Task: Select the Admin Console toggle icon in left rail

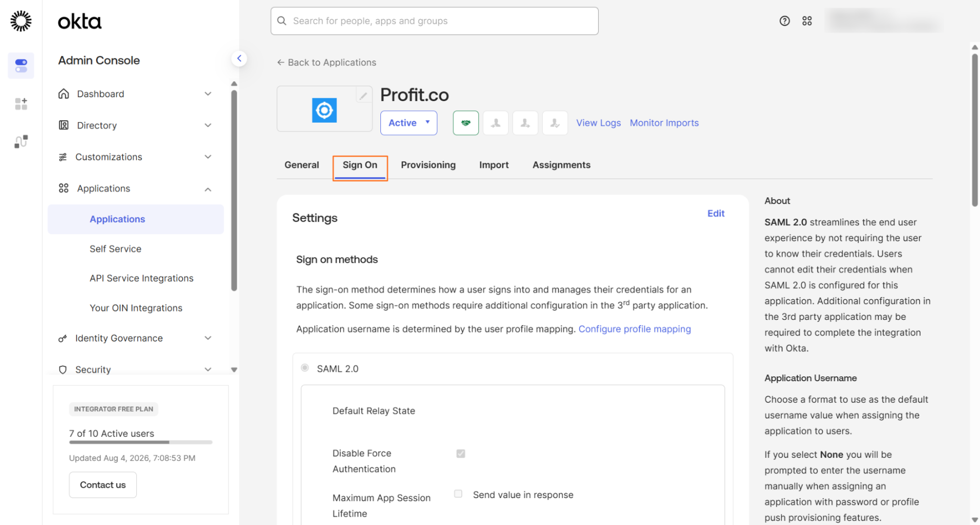Action: click(x=21, y=66)
